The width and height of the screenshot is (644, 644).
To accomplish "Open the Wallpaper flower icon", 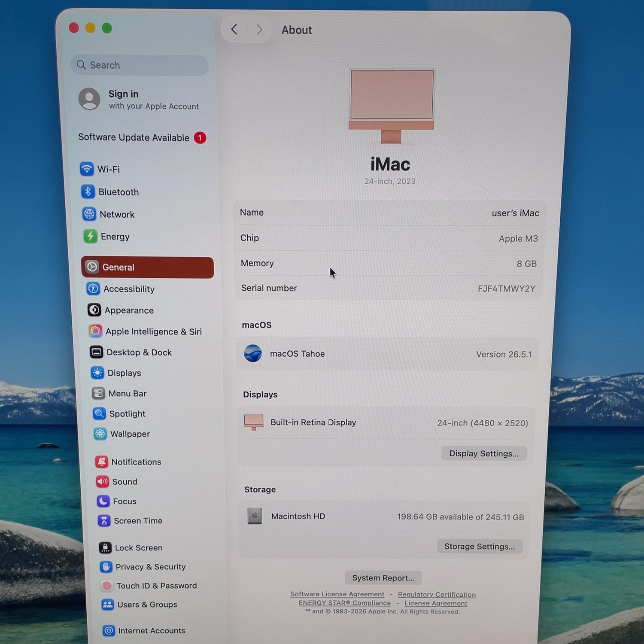I will [100, 434].
